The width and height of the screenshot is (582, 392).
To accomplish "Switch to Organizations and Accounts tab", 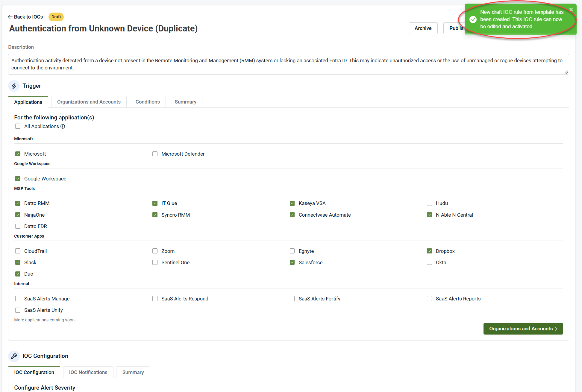I will 89,102.
